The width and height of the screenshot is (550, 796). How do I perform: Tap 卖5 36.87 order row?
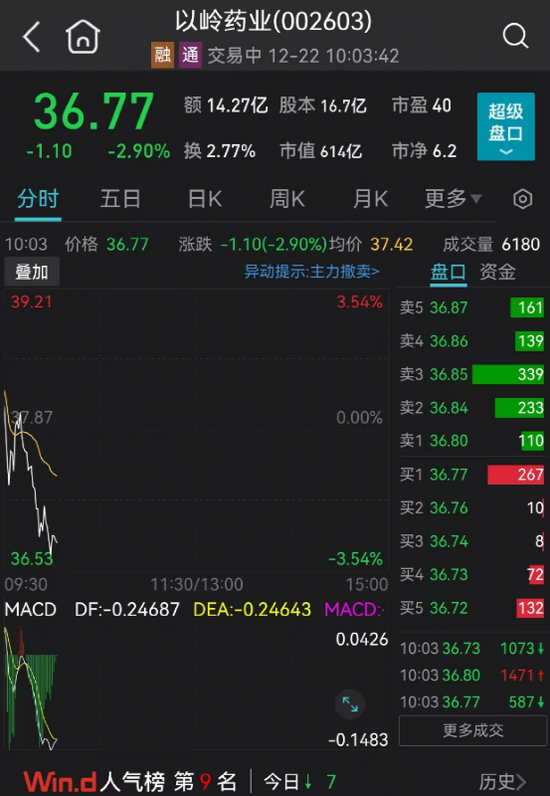(472, 308)
